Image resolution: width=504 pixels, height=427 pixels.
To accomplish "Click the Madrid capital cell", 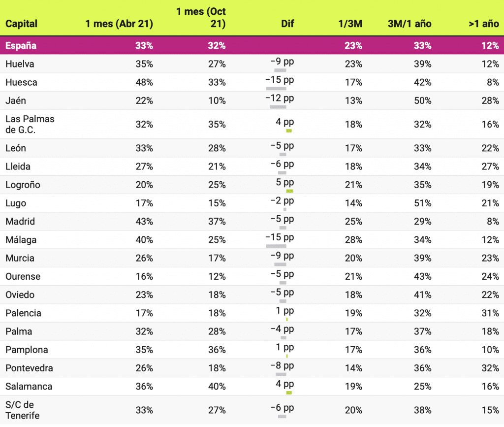I will pyautogui.click(x=20, y=222).
